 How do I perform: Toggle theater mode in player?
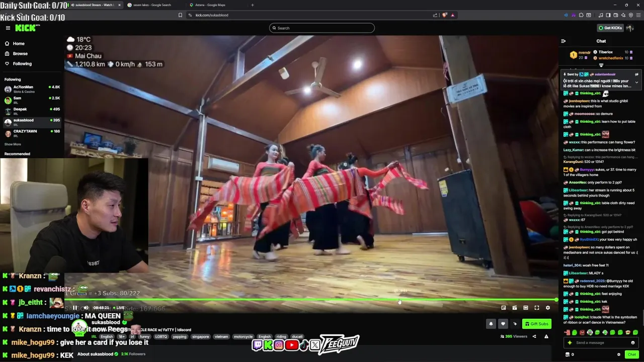pos(526,308)
